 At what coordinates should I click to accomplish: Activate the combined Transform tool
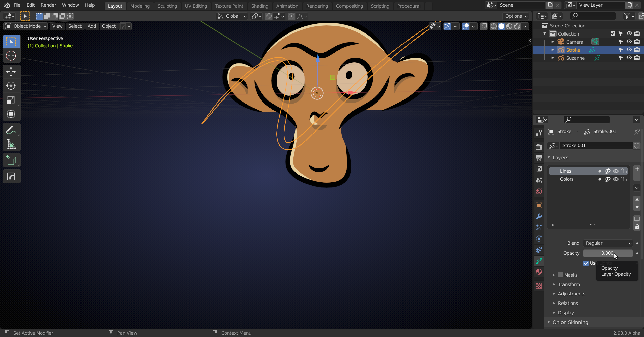pyautogui.click(x=11, y=114)
